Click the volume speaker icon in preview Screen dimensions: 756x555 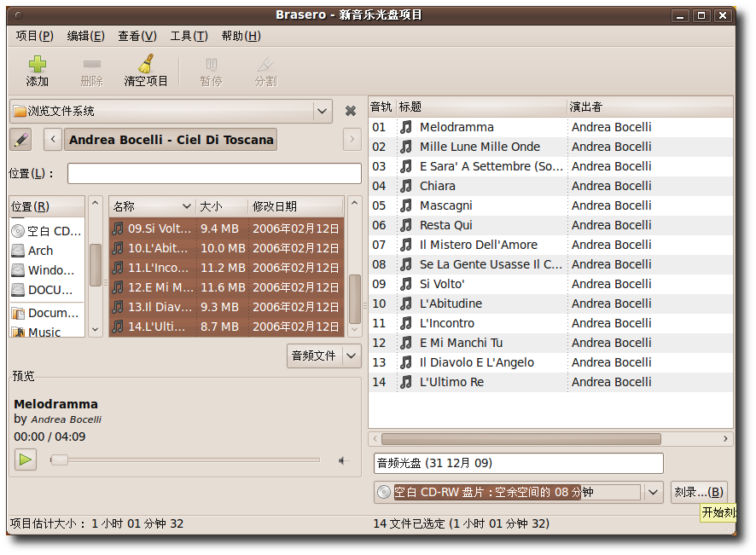click(x=343, y=460)
